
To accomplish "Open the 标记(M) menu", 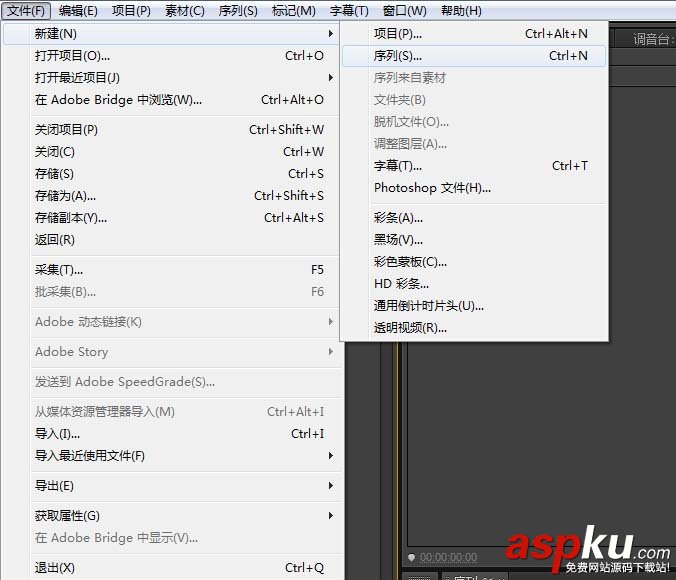I will (x=294, y=10).
